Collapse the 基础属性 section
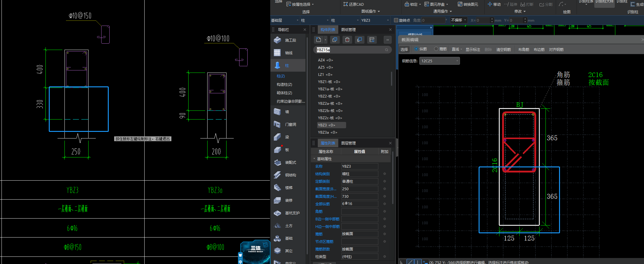The width and height of the screenshot is (644, 264). [x=314, y=159]
